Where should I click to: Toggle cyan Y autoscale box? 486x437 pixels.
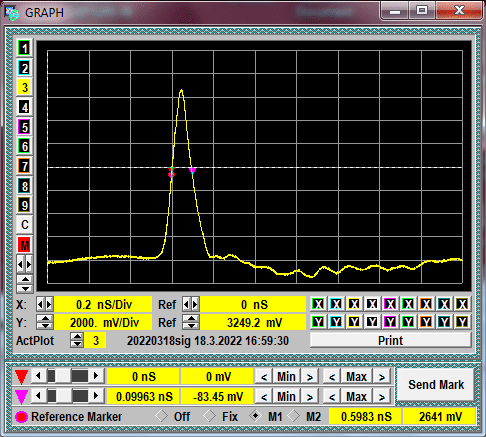click(336, 322)
